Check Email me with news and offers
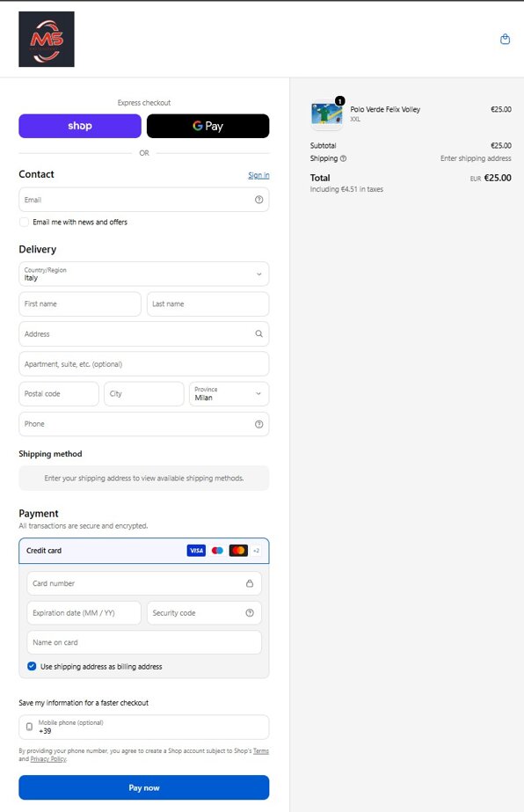524x812 pixels. [x=24, y=223]
